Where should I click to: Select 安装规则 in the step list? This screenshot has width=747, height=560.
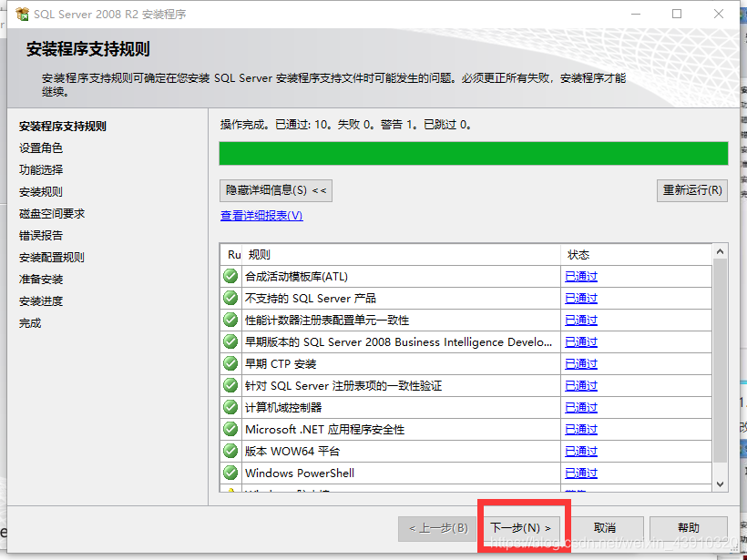(40, 192)
